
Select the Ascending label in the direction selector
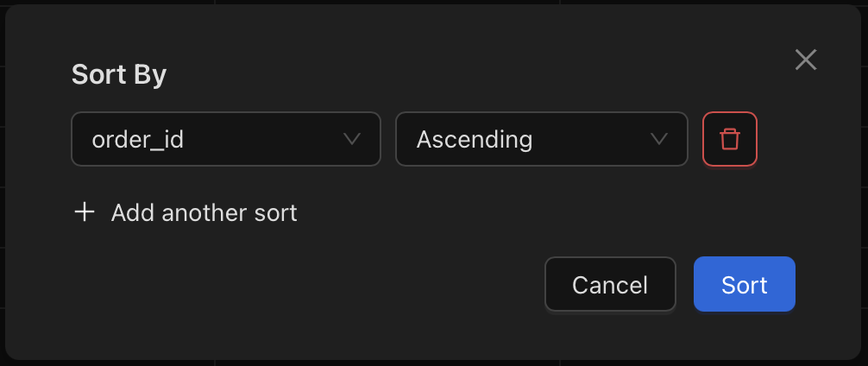(474, 140)
